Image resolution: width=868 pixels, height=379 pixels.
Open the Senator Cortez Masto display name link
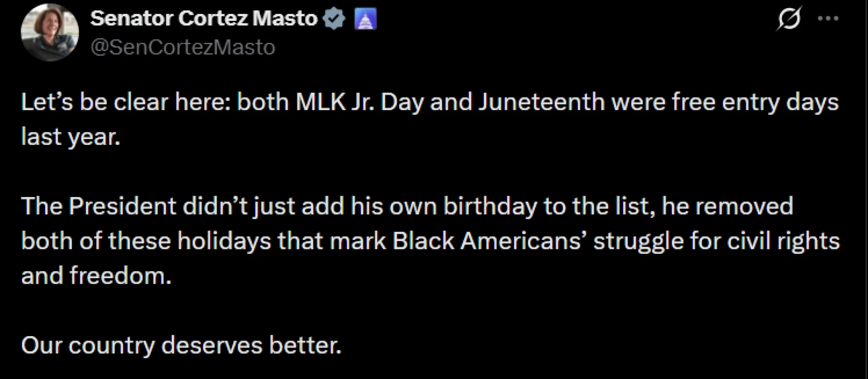pyautogui.click(x=204, y=19)
